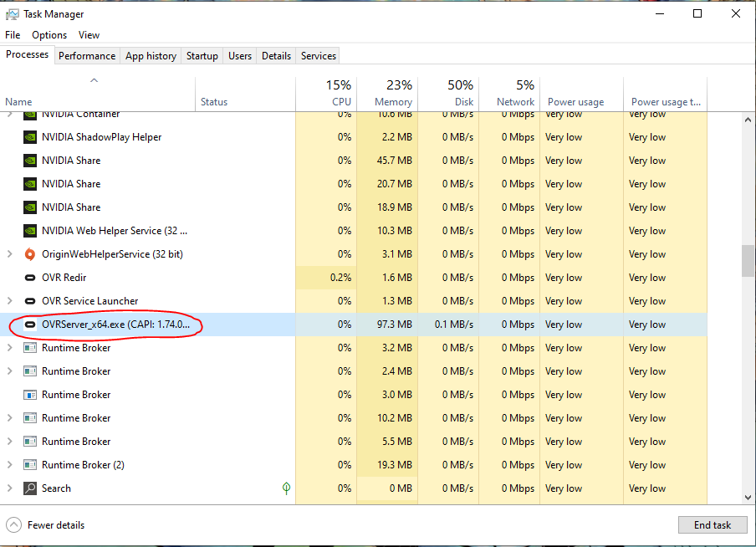Screen dimensions: 756x547
Task: Switch to the Startup tab
Action: click(x=202, y=56)
